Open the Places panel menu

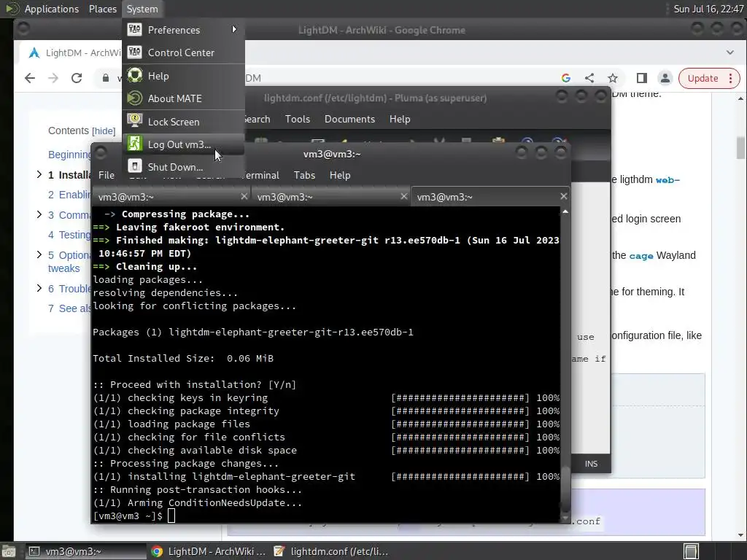102,9
